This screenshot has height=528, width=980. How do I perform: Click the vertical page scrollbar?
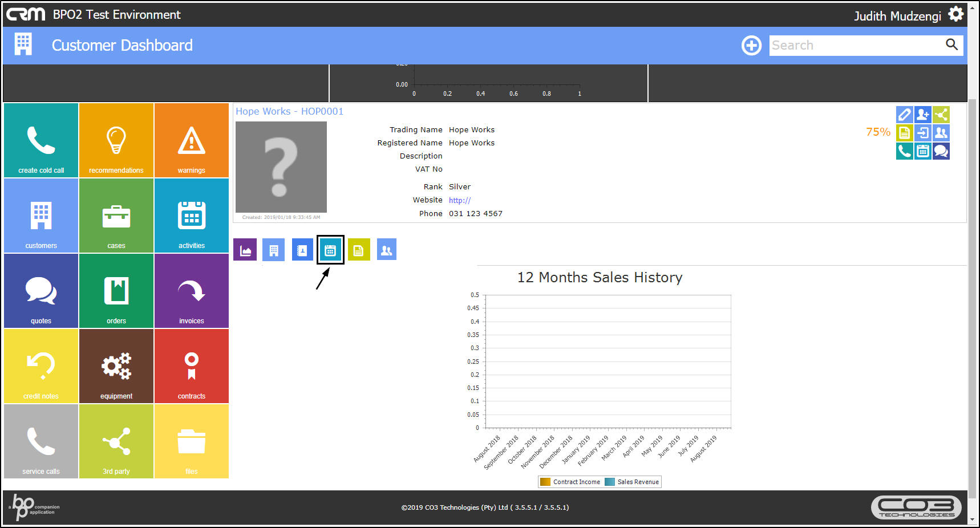pyautogui.click(x=973, y=298)
